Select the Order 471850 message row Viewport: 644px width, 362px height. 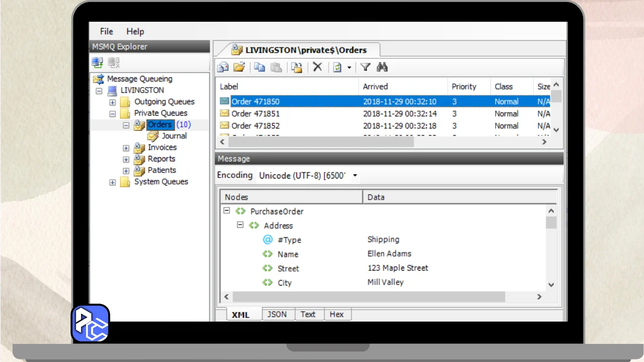[x=384, y=102]
